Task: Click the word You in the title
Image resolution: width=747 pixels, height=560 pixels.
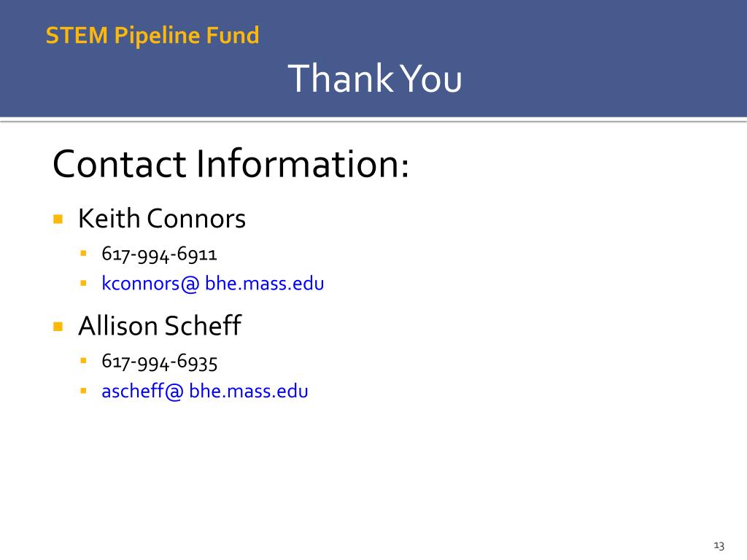Action: 430,78
